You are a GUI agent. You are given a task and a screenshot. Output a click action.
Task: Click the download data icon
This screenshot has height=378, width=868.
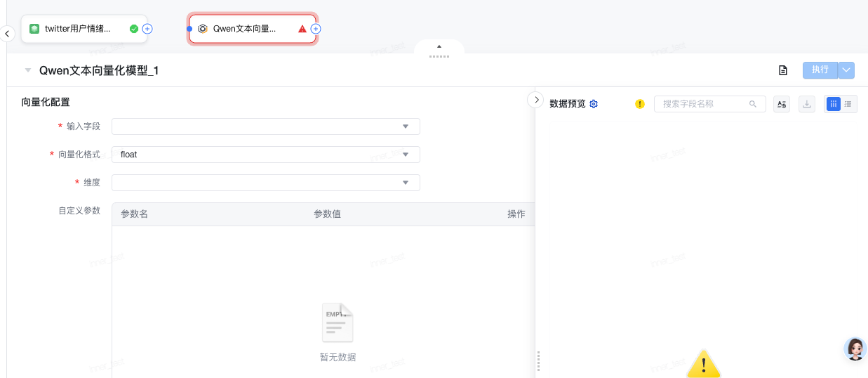point(808,104)
